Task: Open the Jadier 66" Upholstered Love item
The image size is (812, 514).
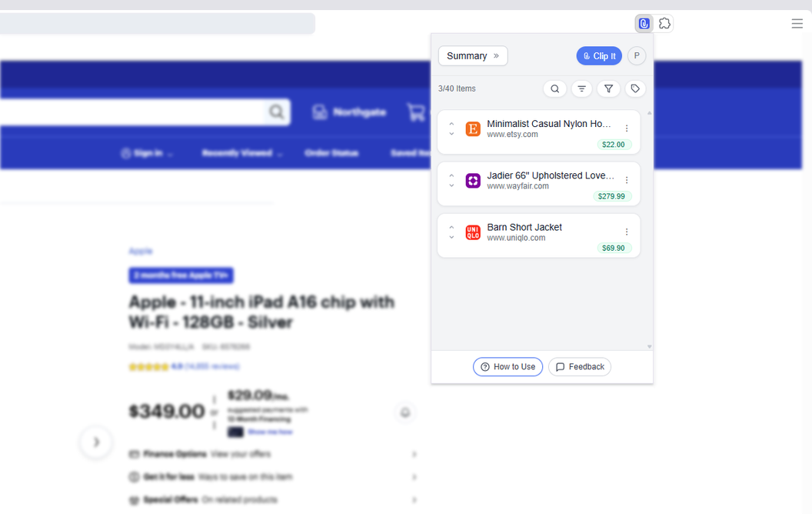Action: pyautogui.click(x=551, y=175)
